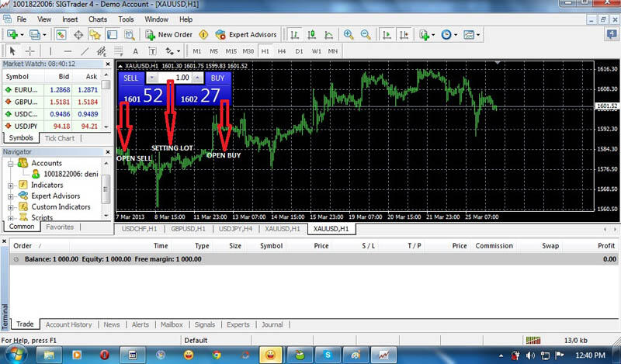Open the notifications chat bubble icon
621x364 pixels.
pos(612,34)
